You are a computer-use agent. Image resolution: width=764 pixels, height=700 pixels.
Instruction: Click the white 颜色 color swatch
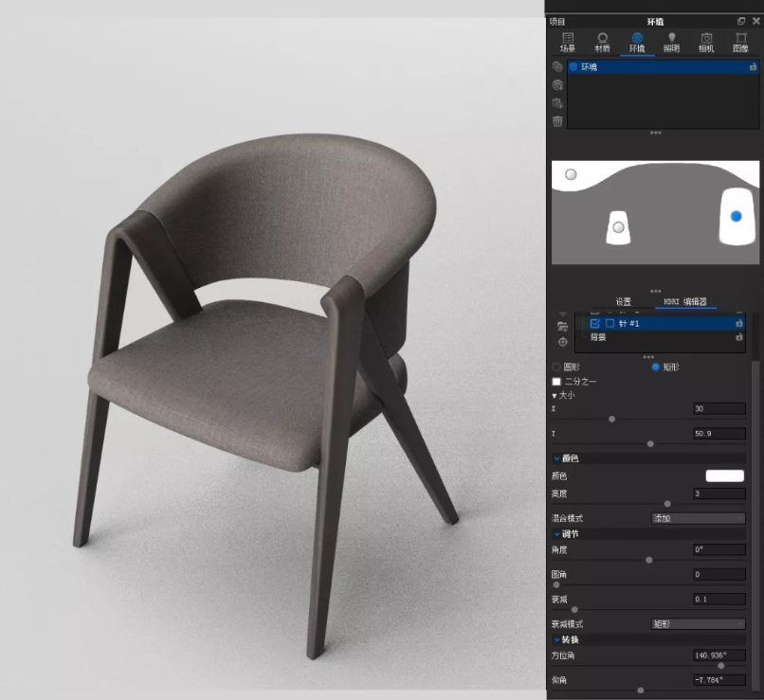724,476
